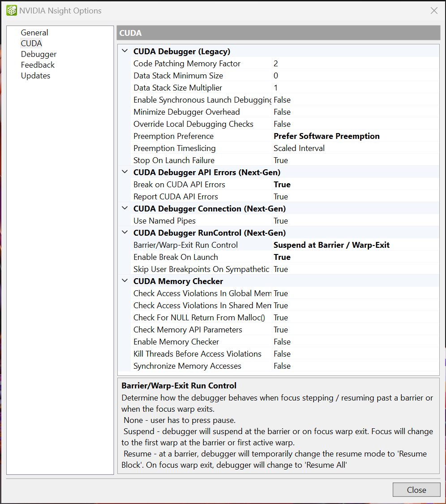Viewport: 446px width, 504px height.
Task: Select Check Access Violations In Global Mem label
Action: pos(202,293)
